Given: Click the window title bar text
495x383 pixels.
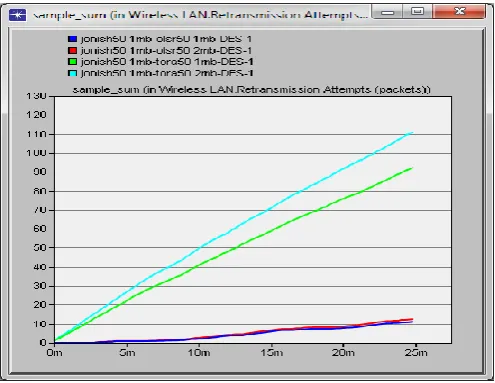Looking at the screenshot, I should point(201,15).
